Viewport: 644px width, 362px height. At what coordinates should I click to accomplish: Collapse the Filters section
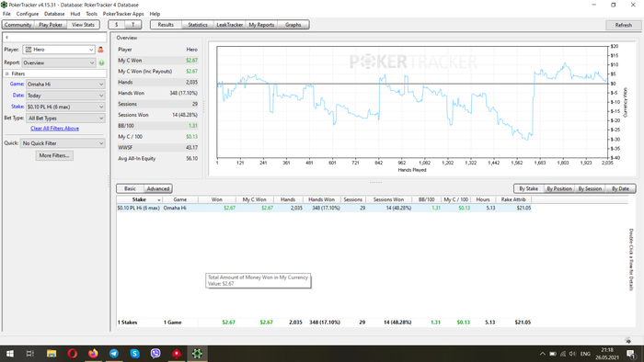(x=7, y=74)
